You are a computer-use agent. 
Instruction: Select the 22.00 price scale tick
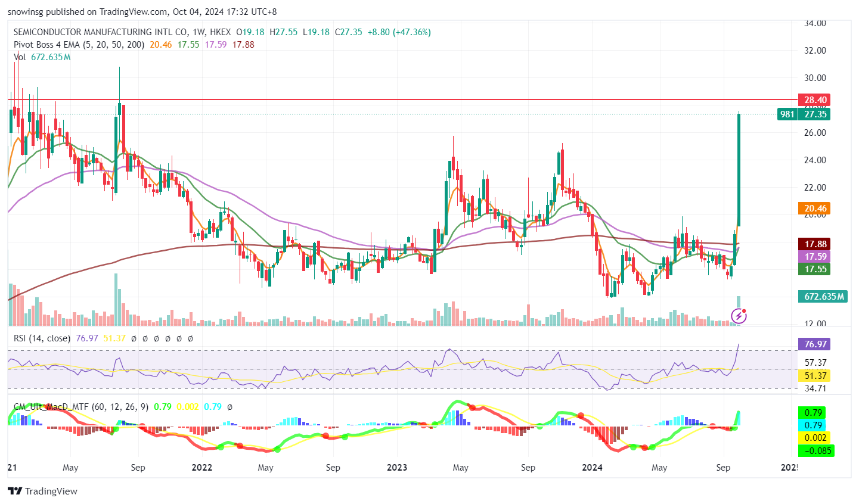(815, 188)
